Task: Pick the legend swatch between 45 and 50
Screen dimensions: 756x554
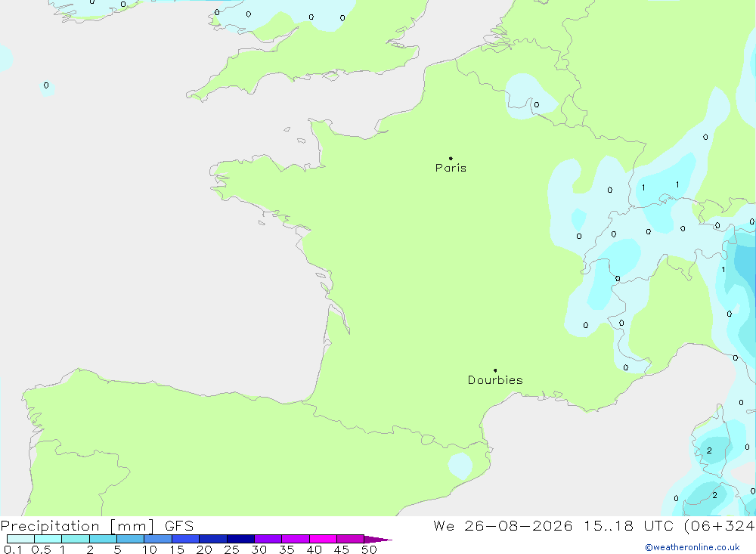Action: (351, 539)
